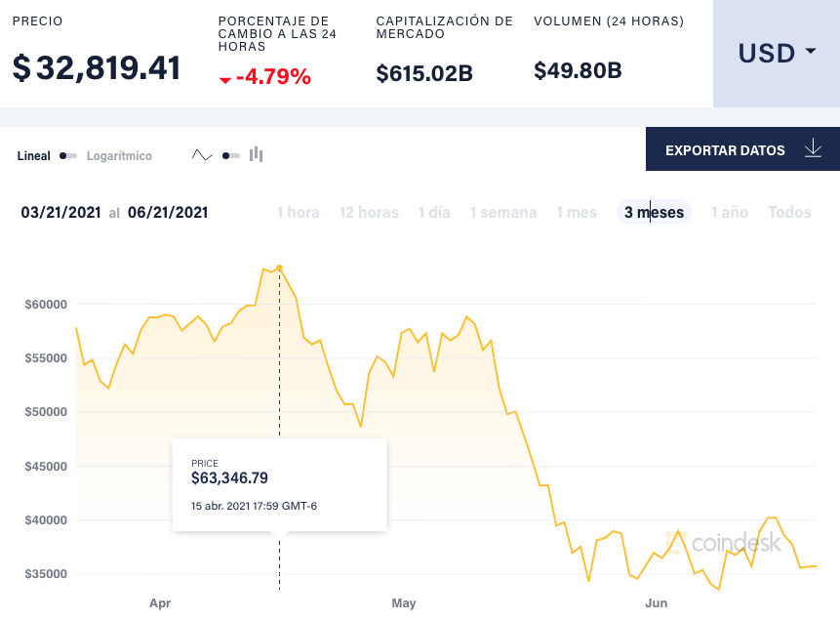Switch to the 1 día range
The width and height of the screenshot is (840, 620).
click(x=434, y=213)
